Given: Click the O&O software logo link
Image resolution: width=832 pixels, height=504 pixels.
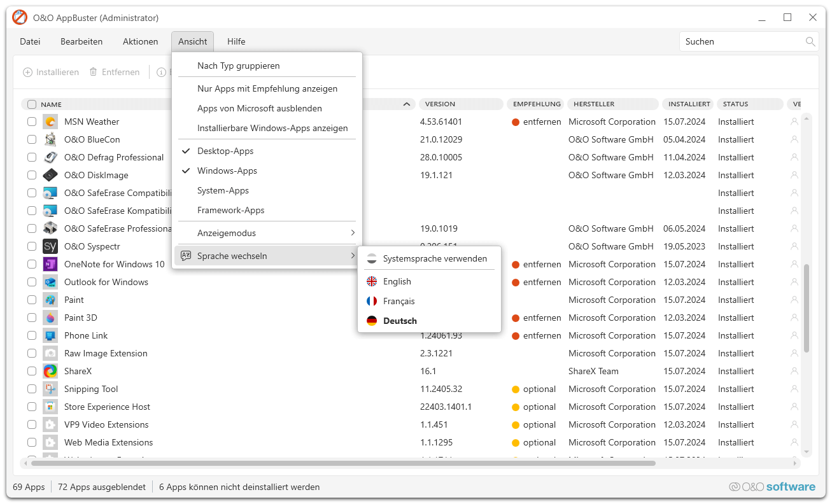Looking at the screenshot, I should click(772, 487).
